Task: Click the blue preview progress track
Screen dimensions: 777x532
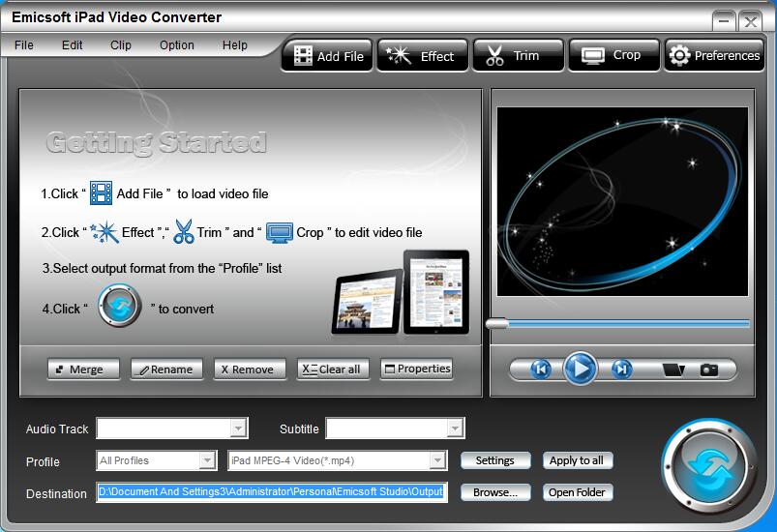Action: coord(628,324)
